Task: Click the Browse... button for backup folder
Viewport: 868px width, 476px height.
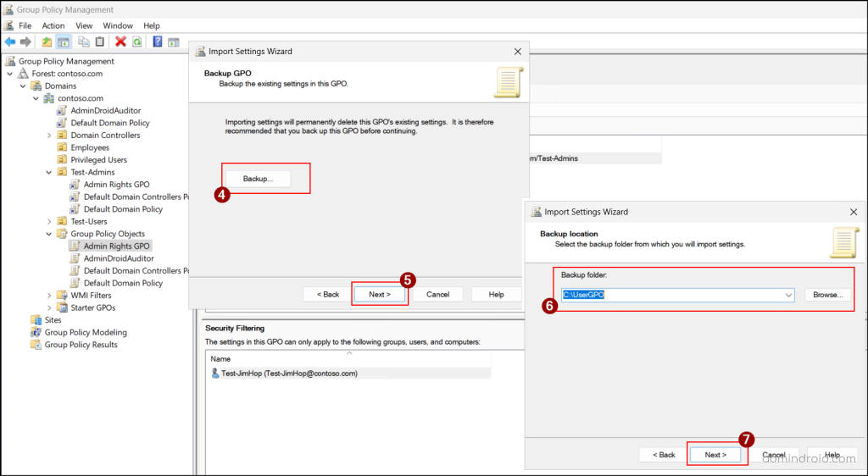Action: point(827,295)
